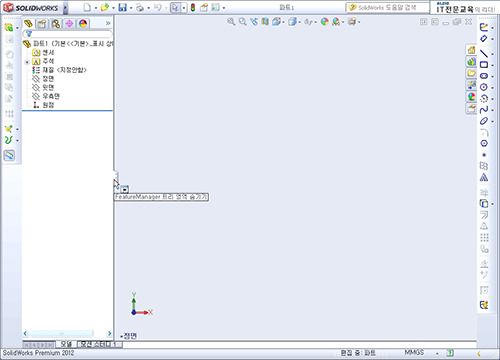Open the MMGS unit system dropdown in status bar
Viewport: 500px width, 360px height.
pyautogui.click(x=437, y=353)
